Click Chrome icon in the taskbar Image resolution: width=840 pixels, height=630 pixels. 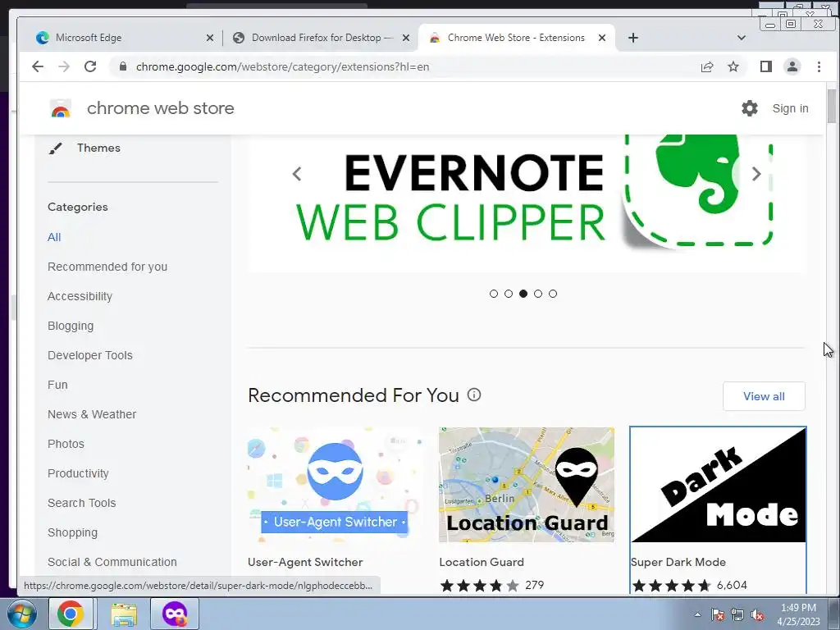pos(71,614)
